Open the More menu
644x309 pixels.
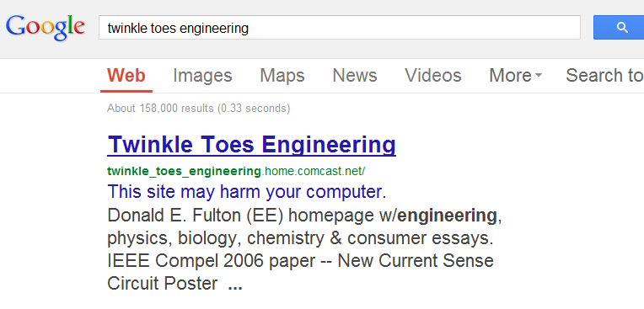(515, 76)
